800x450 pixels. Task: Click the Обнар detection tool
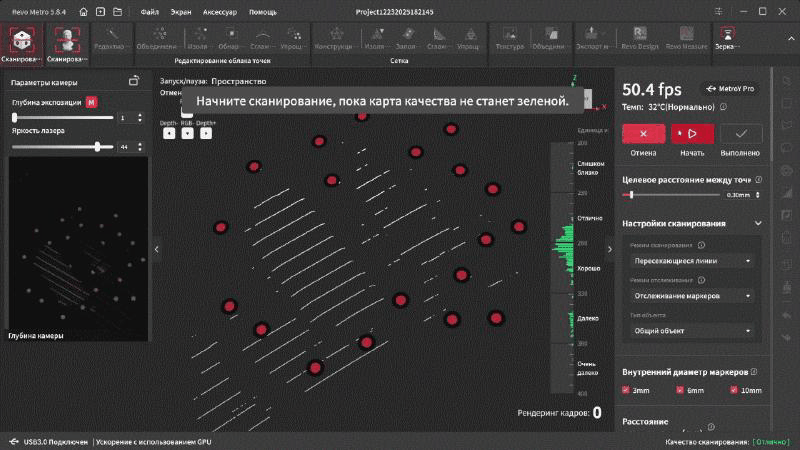pyautogui.click(x=230, y=39)
